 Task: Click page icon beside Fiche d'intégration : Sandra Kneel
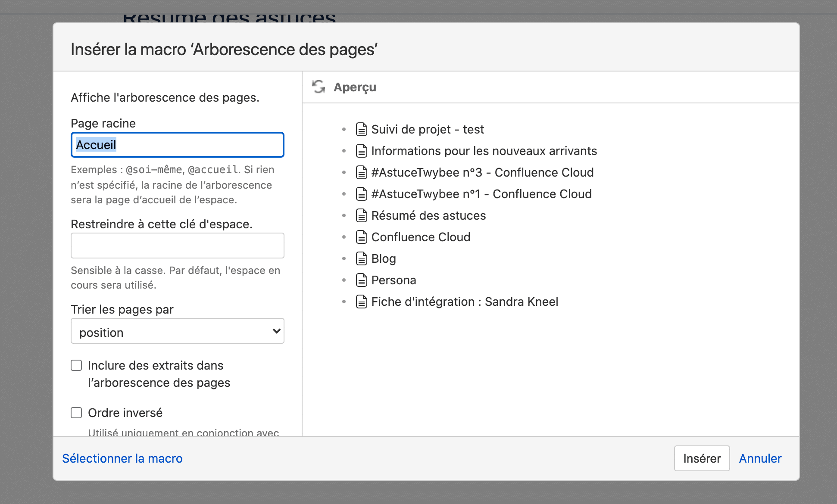(362, 302)
